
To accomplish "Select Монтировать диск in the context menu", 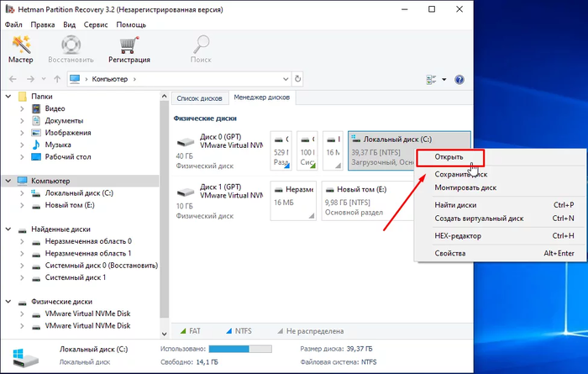I will click(x=465, y=187).
